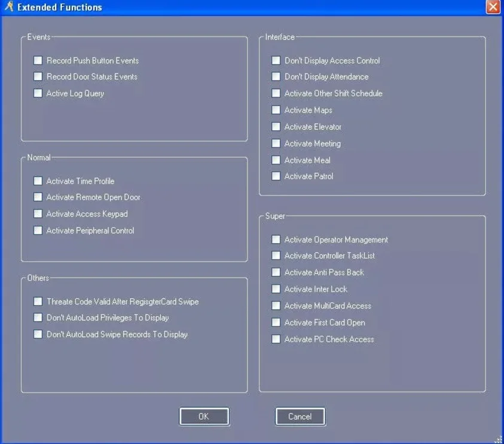This screenshot has width=504, height=444.
Task: Check Don't AutoLoad Swipe Records To Display
Action: 38,334
